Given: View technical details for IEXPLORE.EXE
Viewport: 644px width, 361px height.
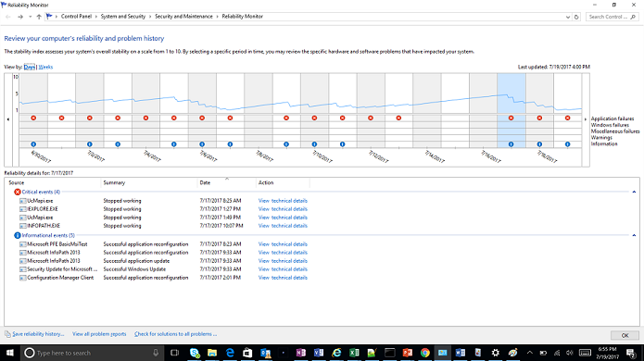Looking at the screenshot, I should (283, 209).
